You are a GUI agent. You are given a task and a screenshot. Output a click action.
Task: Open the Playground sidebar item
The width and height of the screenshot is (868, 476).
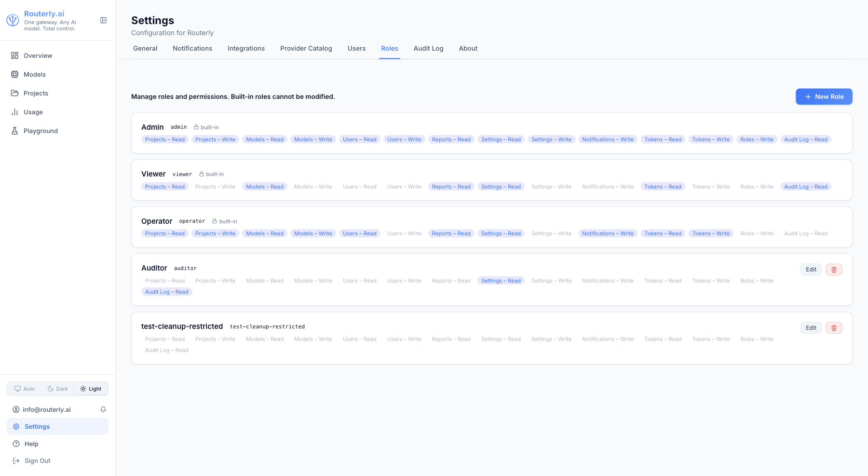point(57,131)
